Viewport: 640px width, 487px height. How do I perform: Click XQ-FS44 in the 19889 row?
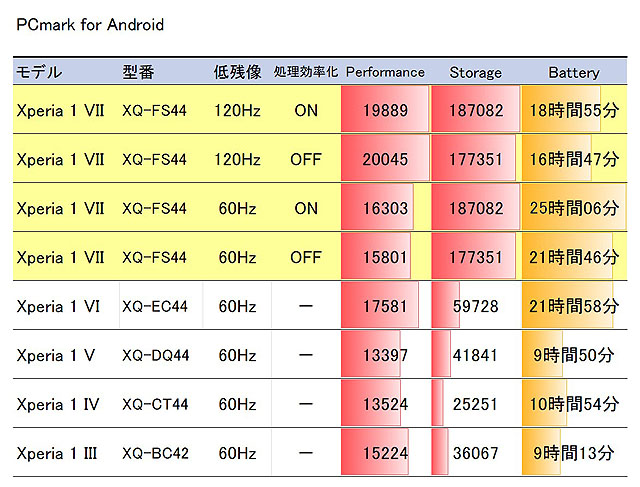(154, 110)
